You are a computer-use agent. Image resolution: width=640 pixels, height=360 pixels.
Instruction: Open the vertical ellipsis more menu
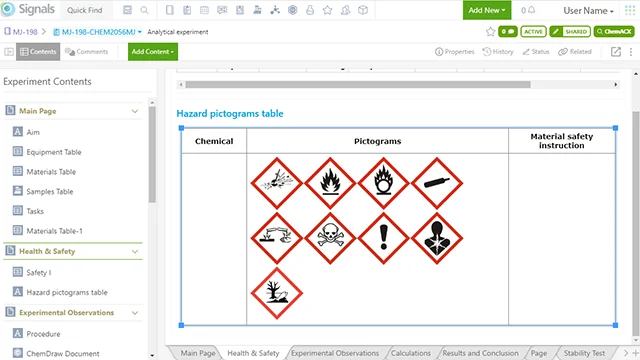[x=631, y=52]
